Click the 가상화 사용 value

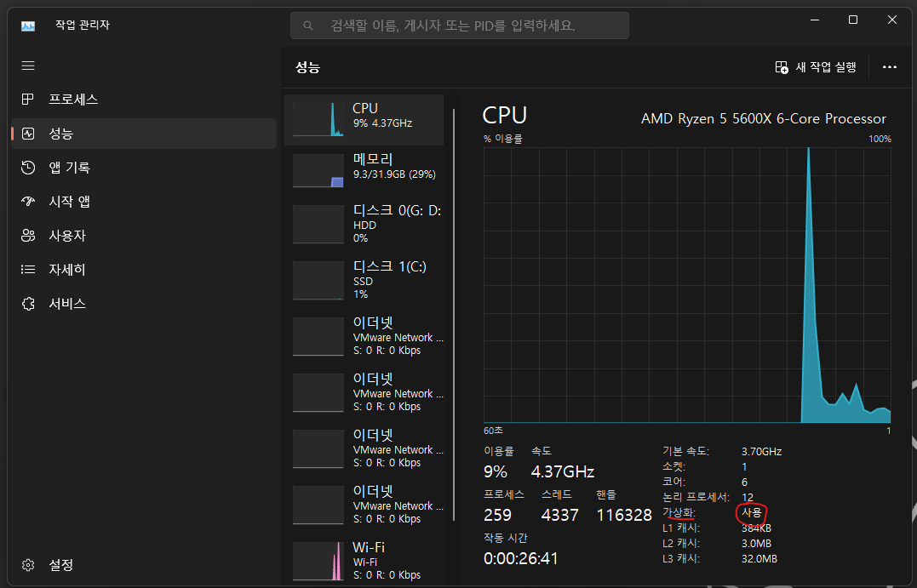tap(752, 512)
